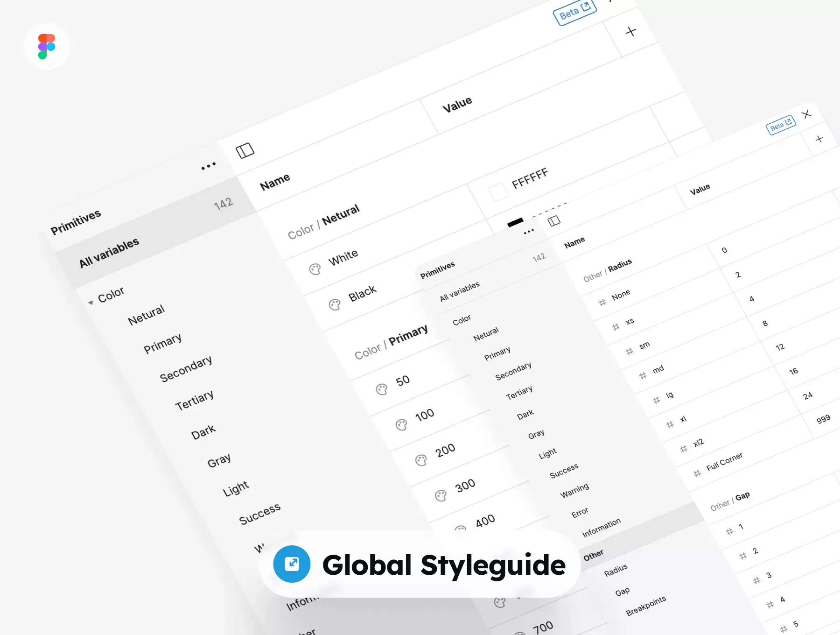Add new column plus in back window
Image resolution: width=840 pixels, height=635 pixels.
631,31
